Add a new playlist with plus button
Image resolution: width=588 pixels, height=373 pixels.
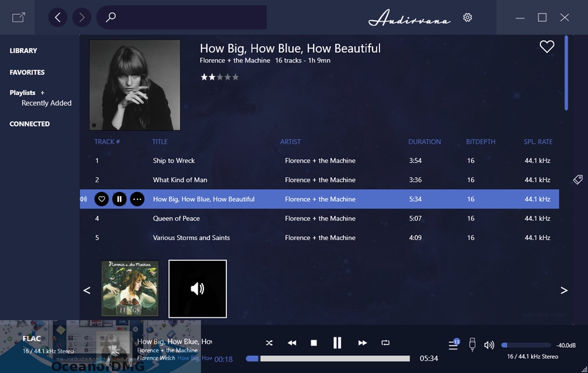[x=42, y=93]
